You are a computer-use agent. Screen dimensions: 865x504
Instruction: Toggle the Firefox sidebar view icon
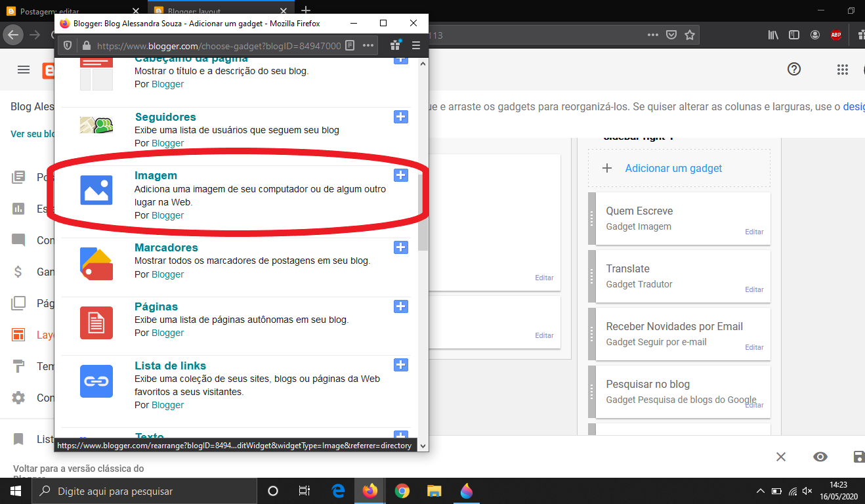[x=794, y=35]
